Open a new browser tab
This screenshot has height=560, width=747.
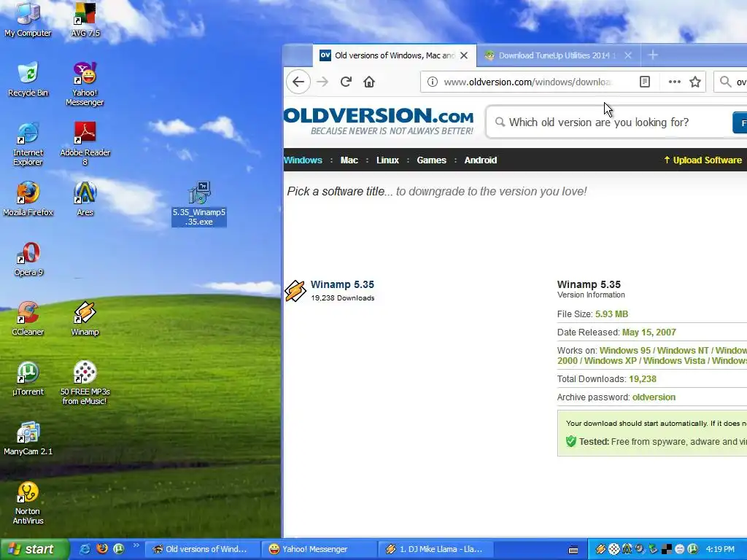[x=653, y=55]
